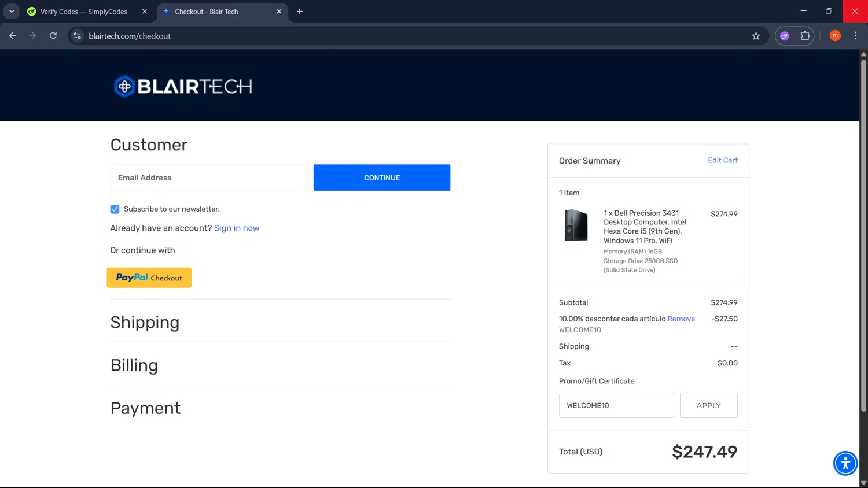Click APPLY for the promo code

tap(709, 405)
